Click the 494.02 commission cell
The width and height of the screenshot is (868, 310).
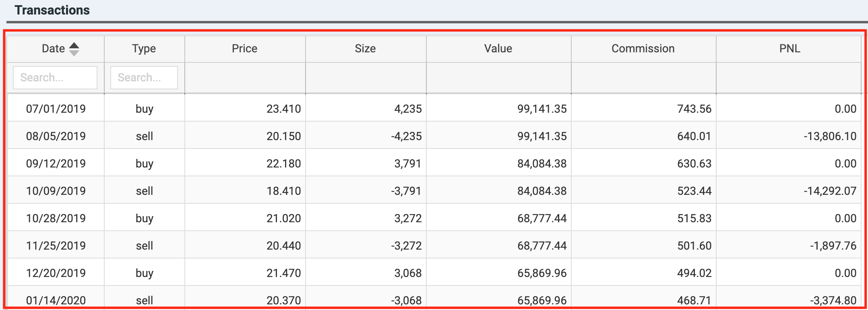644,273
